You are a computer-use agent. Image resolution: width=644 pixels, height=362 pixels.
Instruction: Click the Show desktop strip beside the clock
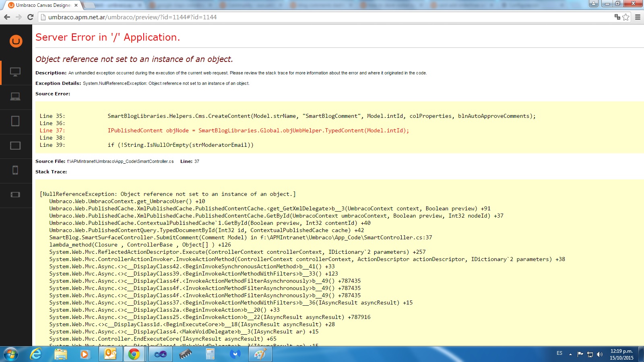click(x=641, y=354)
